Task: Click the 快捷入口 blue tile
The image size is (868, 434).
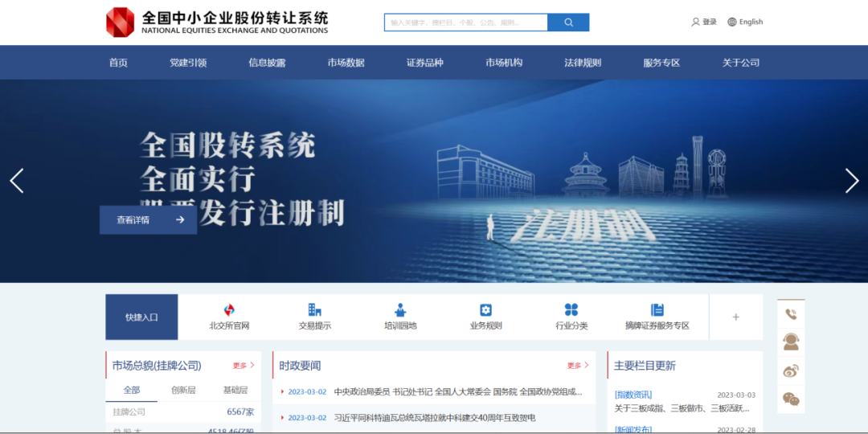Action: point(141,317)
